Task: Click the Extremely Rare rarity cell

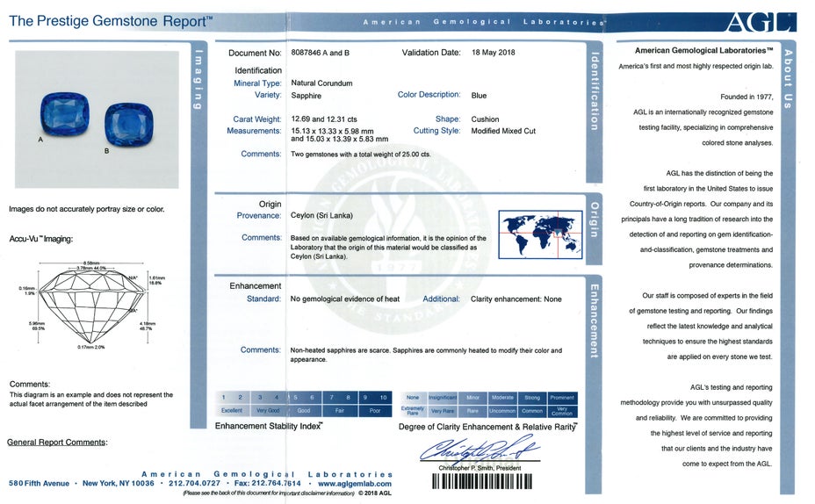Action: click(413, 410)
